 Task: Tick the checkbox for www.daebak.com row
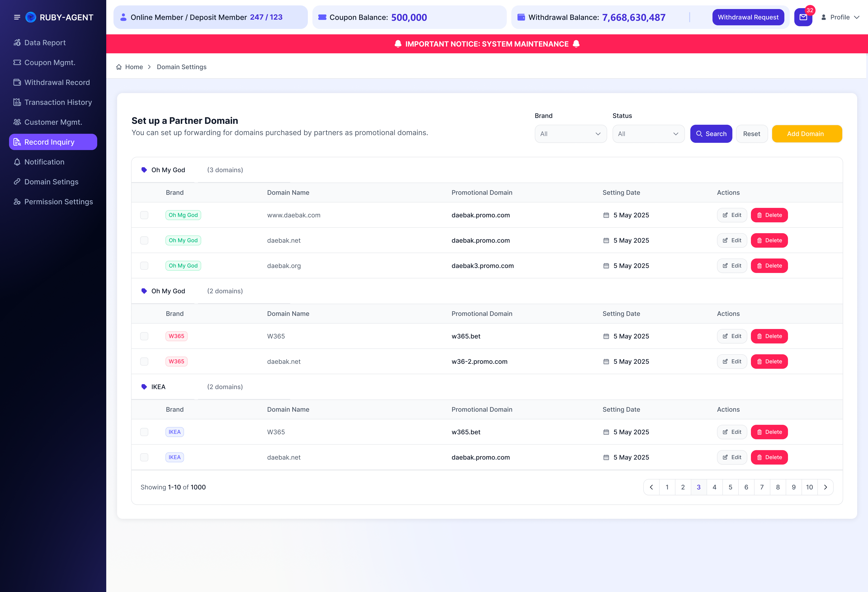point(144,215)
